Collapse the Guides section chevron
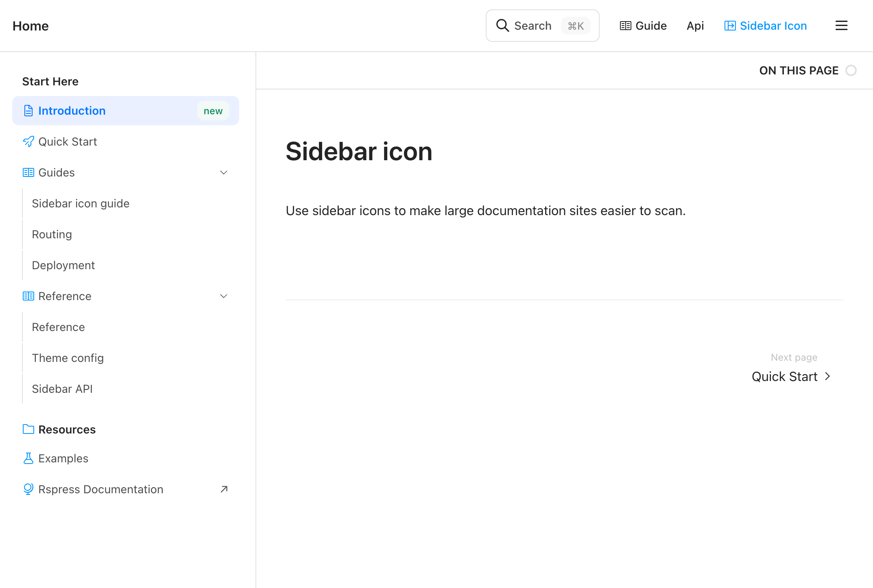873x588 pixels. click(224, 172)
